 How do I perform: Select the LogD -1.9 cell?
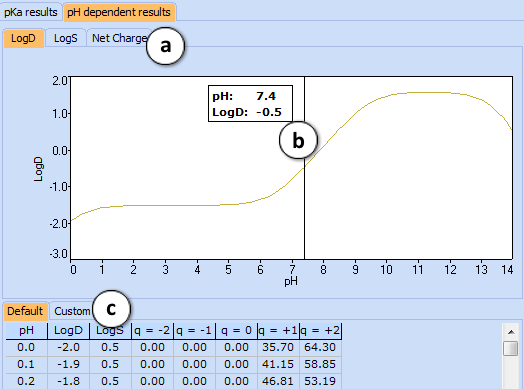point(69,364)
